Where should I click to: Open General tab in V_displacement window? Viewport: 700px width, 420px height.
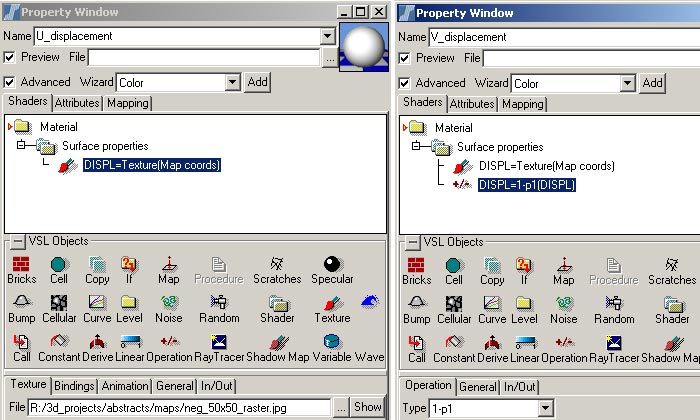coord(478,387)
